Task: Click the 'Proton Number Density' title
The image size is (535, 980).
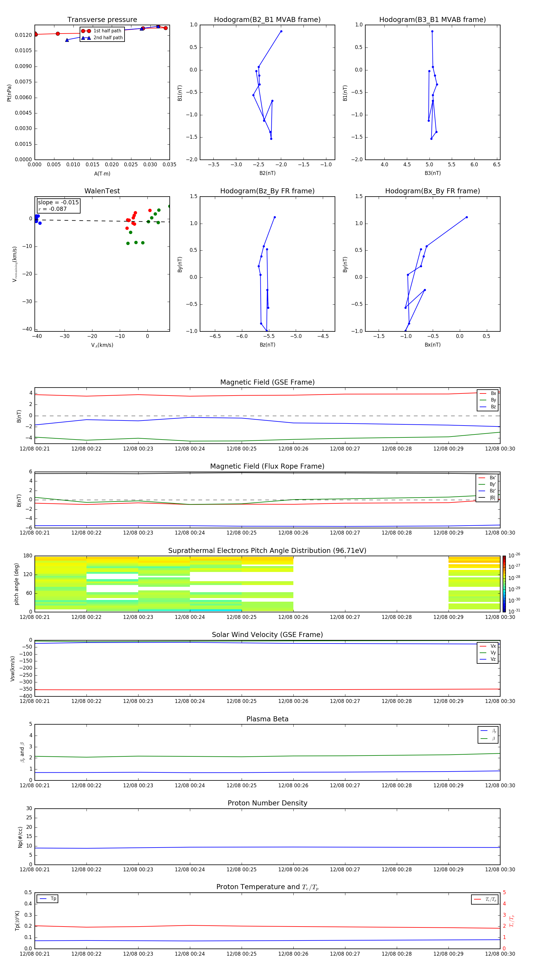Action: 267,804
